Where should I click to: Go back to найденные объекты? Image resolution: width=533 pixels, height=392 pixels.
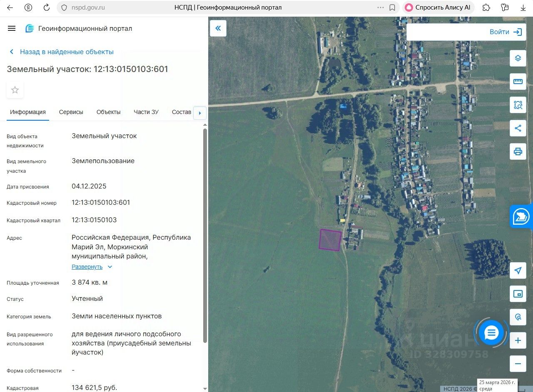click(x=62, y=52)
